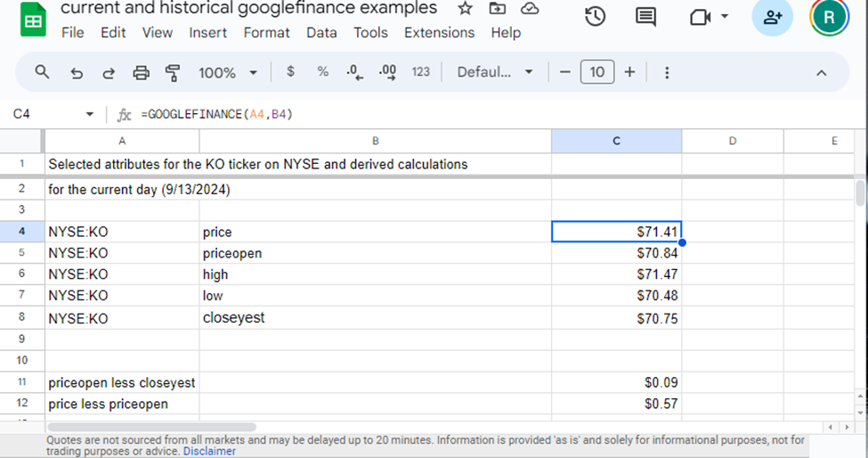Increase font size plus button

tap(629, 72)
